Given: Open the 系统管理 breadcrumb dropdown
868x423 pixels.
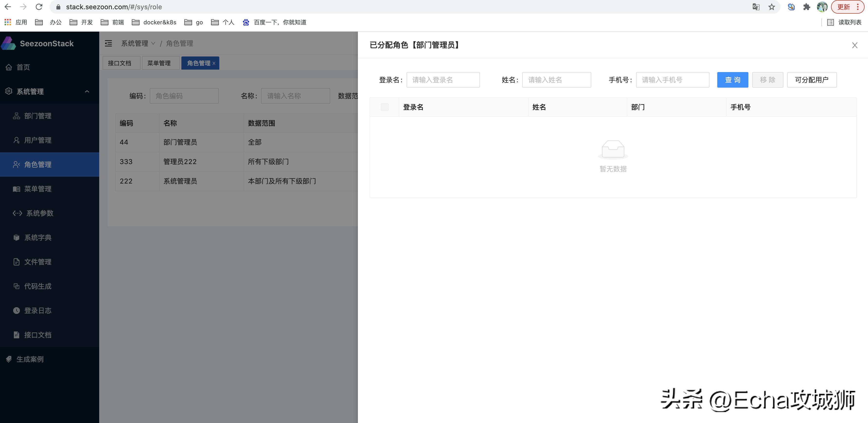Looking at the screenshot, I should point(138,43).
